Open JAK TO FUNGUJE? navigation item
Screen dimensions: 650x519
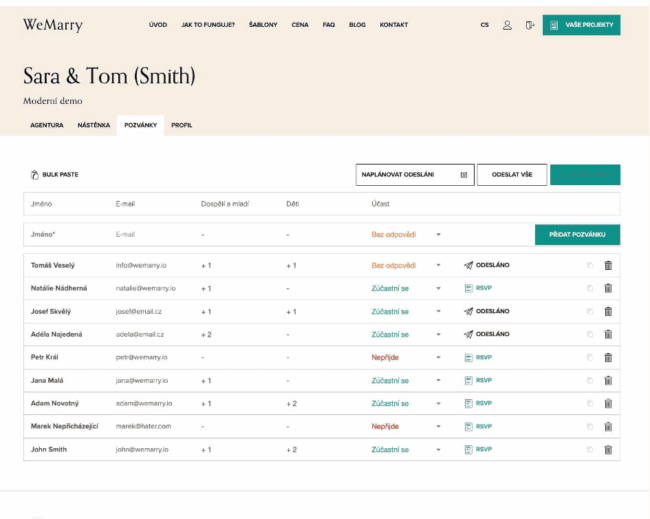pyautogui.click(x=208, y=25)
